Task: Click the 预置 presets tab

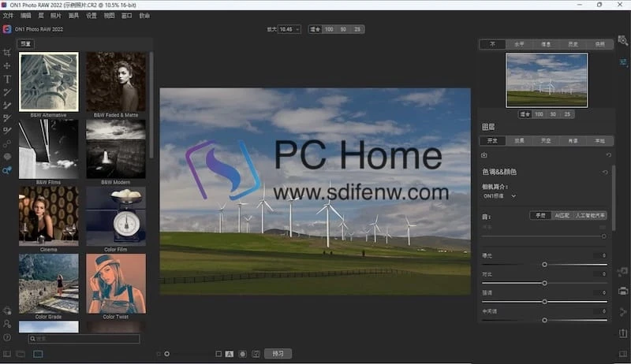Action: pos(26,44)
